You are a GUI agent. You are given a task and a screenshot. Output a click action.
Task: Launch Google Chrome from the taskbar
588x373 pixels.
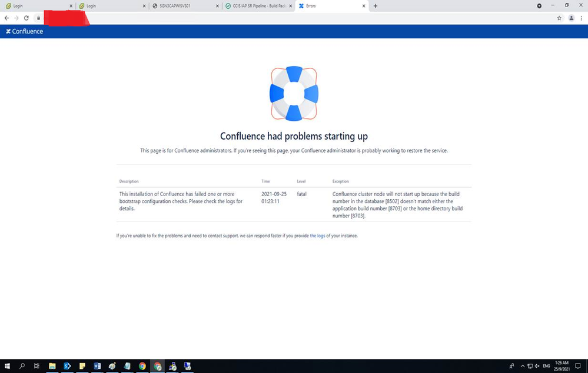[142, 366]
